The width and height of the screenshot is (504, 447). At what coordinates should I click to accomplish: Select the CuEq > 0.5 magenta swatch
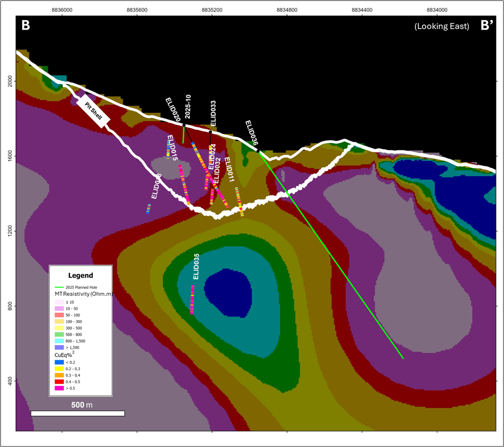tap(57, 388)
